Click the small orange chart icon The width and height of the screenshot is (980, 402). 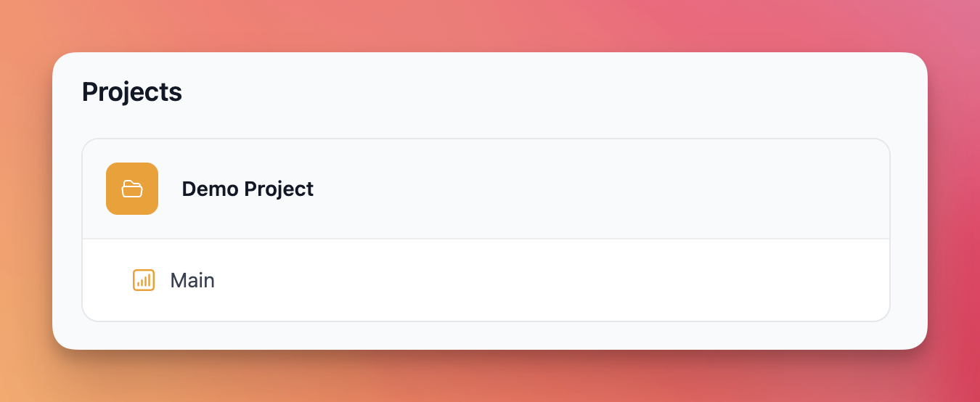point(144,280)
